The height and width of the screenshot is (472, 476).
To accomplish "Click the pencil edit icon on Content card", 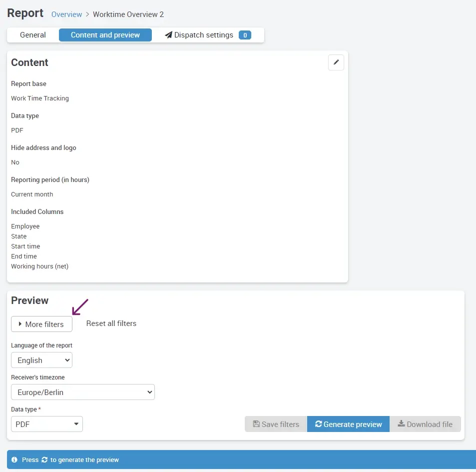I will (336, 62).
